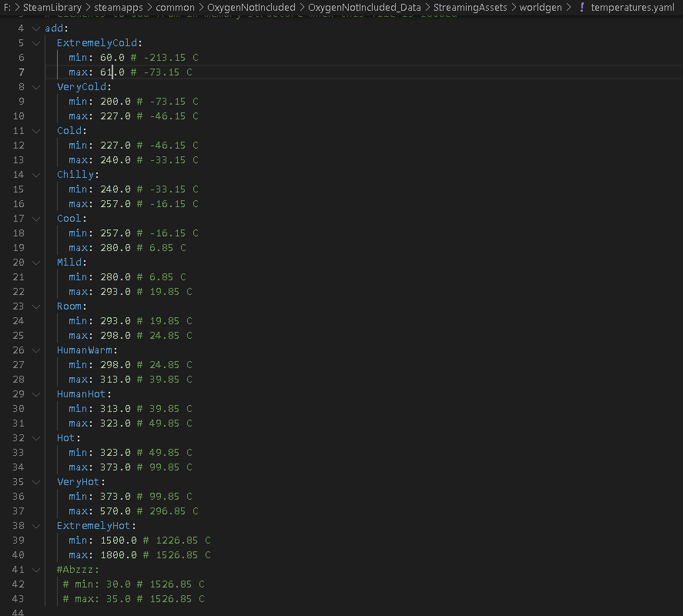The width and height of the screenshot is (683, 616).
Task: Fold the ExtremelyHot section
Action: pos(36,526)
